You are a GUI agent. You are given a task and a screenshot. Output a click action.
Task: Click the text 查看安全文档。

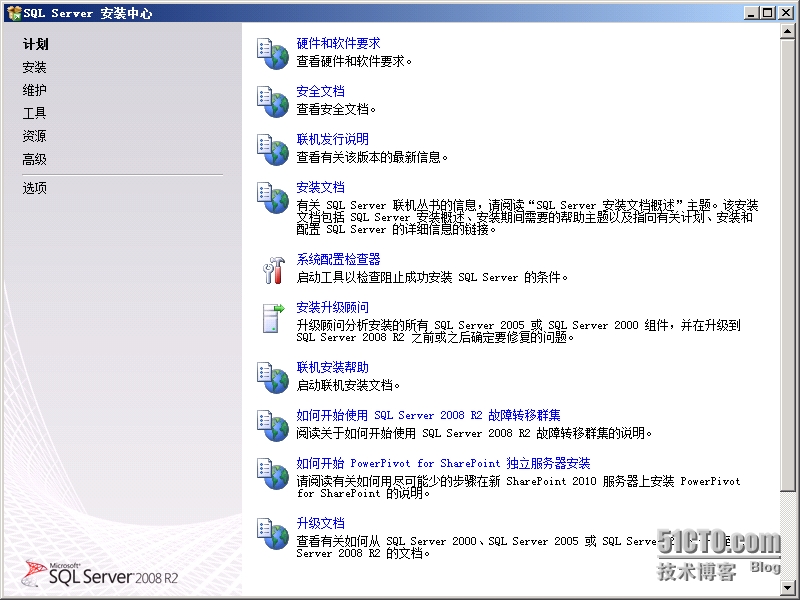point(336,109)
